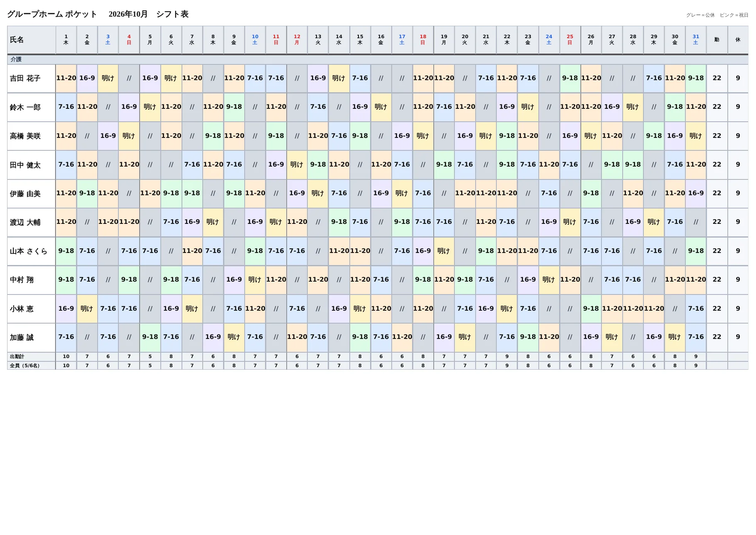Select the 小林 恵 name cell

[32, 309]
